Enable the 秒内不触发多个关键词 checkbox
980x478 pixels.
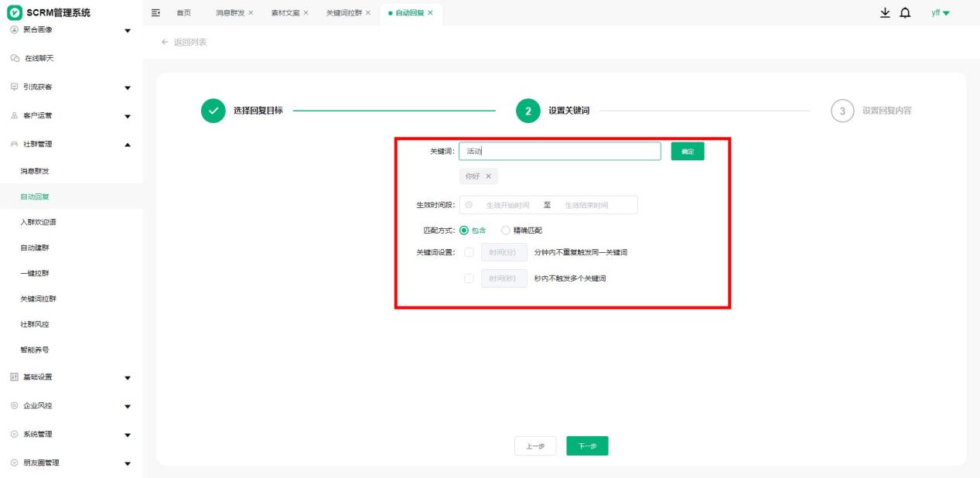pos(469,278)
